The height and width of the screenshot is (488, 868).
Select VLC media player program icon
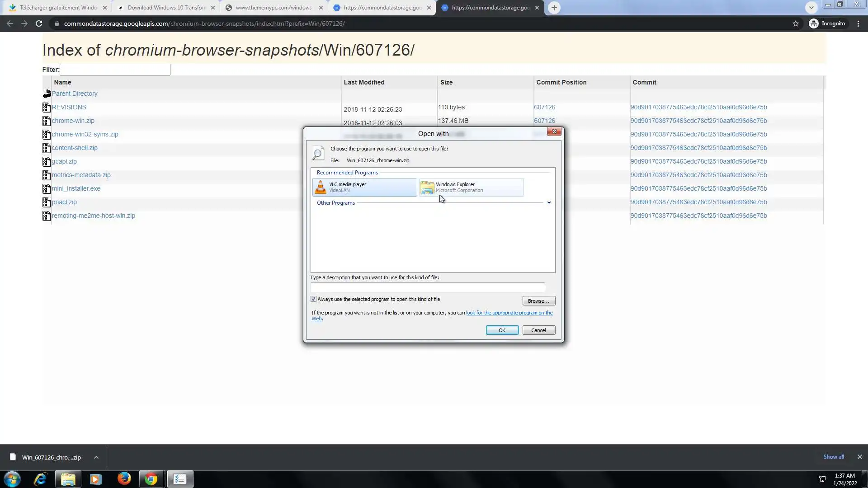click(321, 187)
